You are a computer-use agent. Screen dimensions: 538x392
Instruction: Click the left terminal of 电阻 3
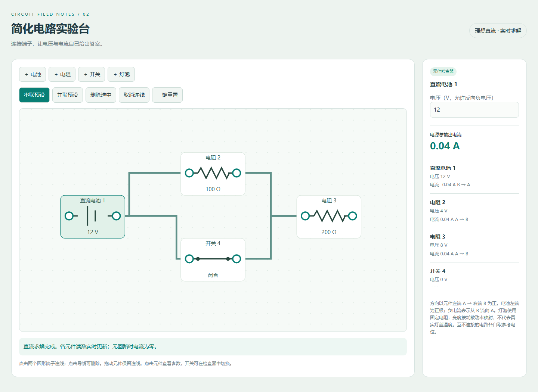coord(305,216)
